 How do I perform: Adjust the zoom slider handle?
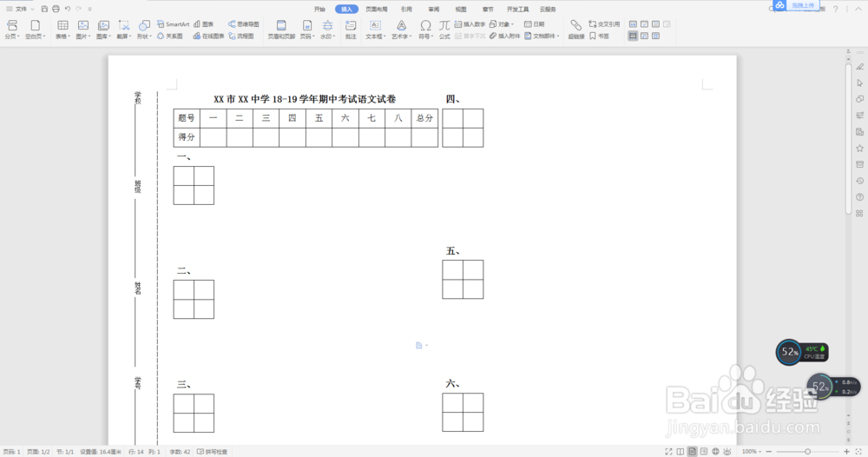tap(807, 452)
